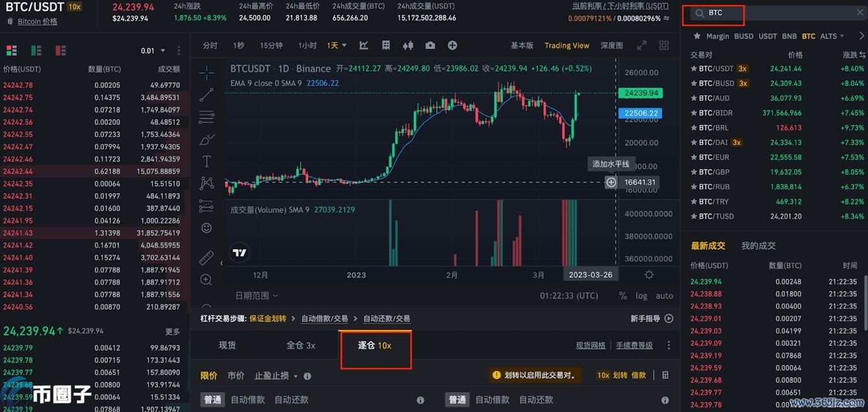Open chart settings gear on time axis
This screenshot has height=412, width=868.
[649, 275]
